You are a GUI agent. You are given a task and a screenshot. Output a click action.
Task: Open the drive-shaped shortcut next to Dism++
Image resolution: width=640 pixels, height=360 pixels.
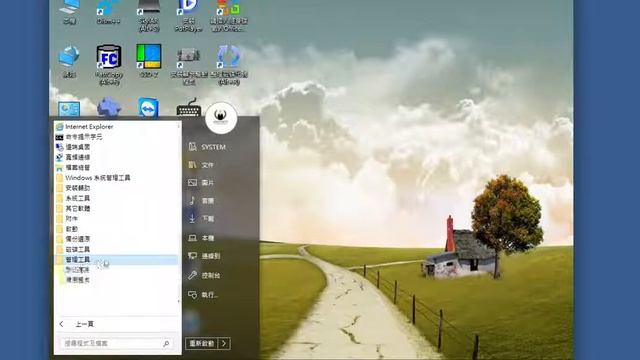pos(149,16)
